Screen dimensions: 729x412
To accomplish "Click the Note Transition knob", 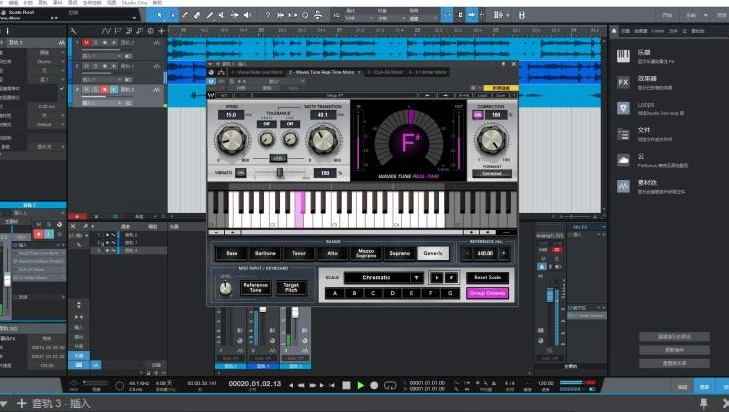I will 323,140.
